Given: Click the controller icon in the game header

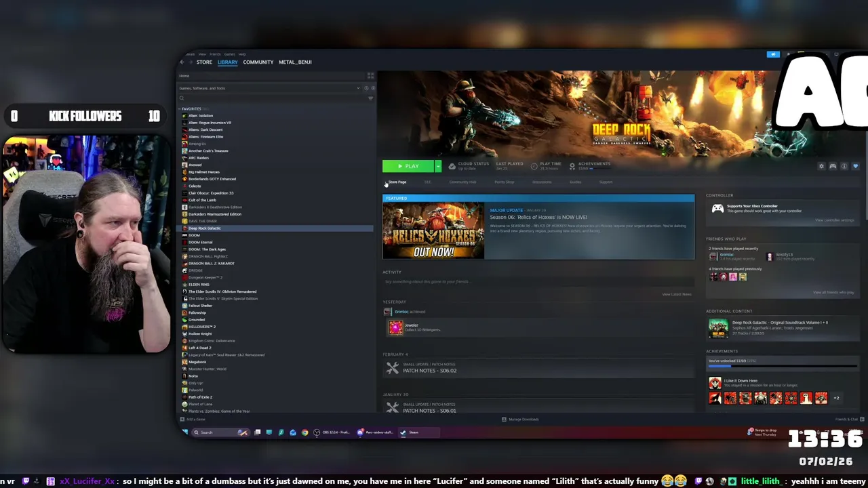Looking at the screenshot, I should (833, 166).
